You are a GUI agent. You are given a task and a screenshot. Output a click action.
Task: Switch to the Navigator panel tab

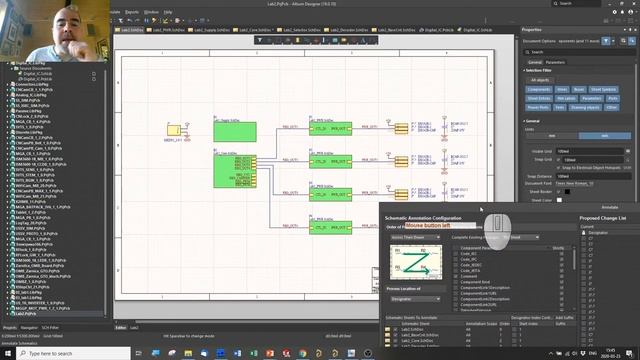[x=29, y=327]
